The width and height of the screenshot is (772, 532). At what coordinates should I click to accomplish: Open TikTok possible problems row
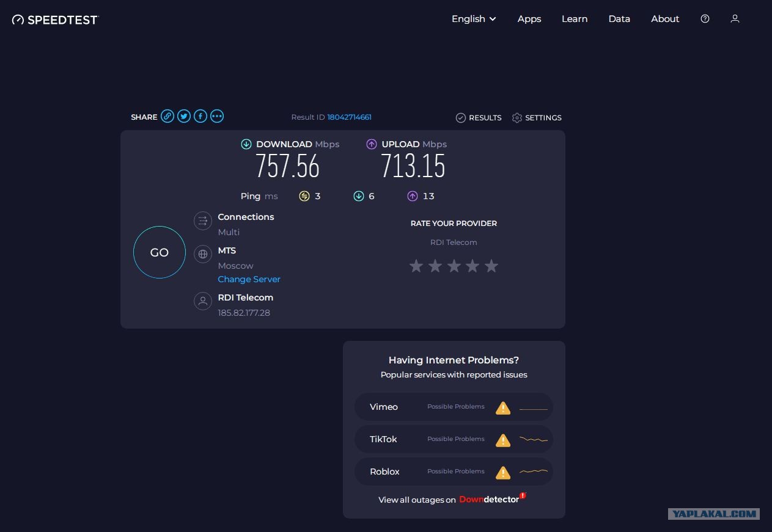point(454,439)
